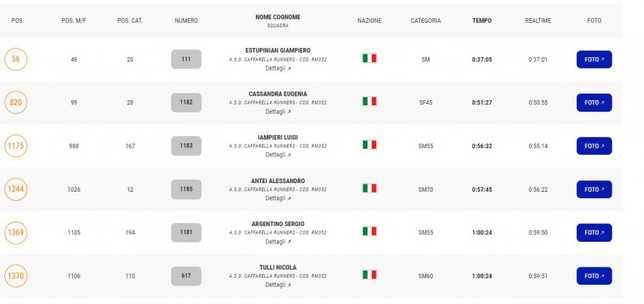The width and height of the screenshot is (644, 304).
Task: Click Italian flag for Iampieri Luigi
Action: click(x=369, y=144)
